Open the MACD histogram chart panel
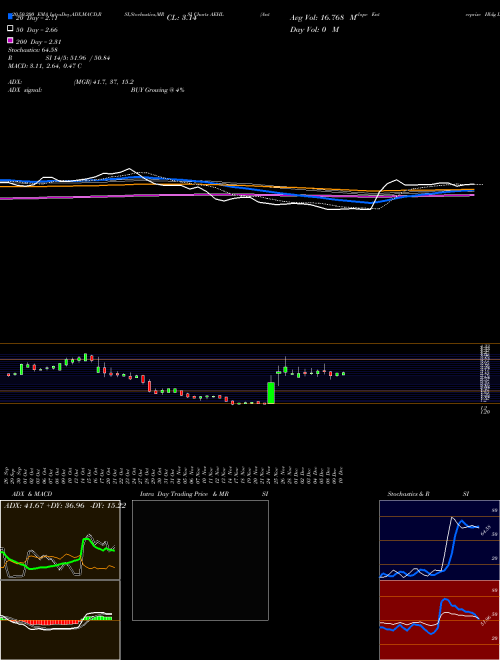Image resolution: width=500 pixels, height=660 pixels. coord(60,620)
